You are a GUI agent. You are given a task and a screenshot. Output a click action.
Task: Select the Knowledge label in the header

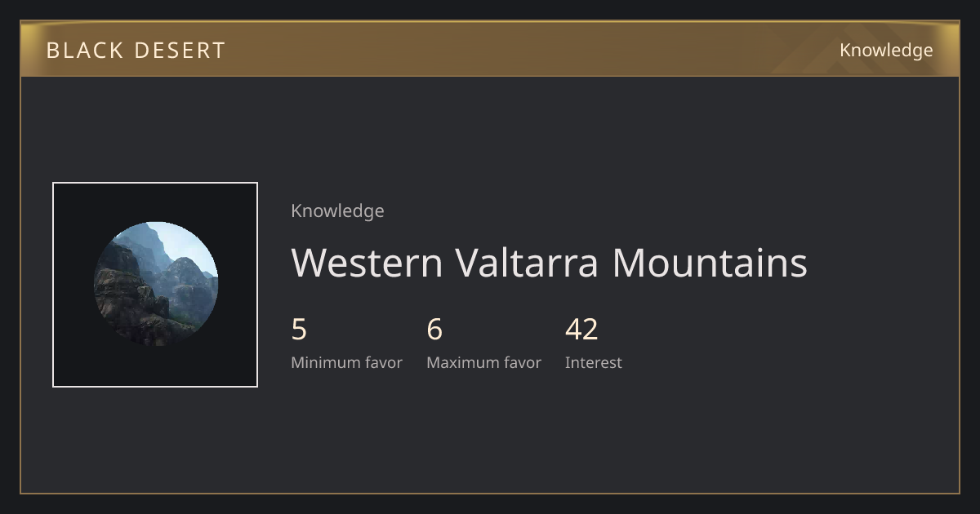886,51
